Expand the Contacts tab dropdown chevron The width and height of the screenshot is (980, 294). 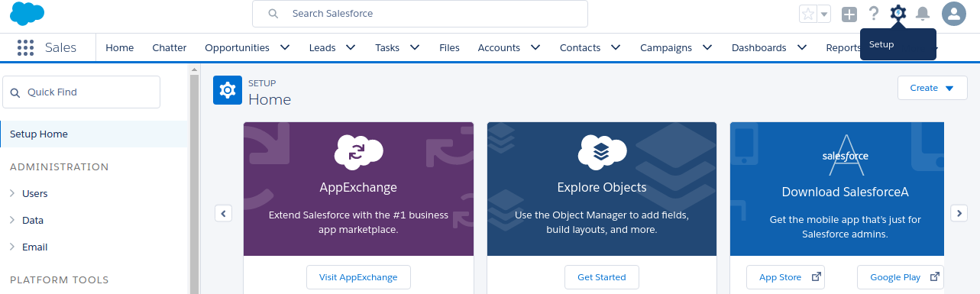(x=616, y=47)
